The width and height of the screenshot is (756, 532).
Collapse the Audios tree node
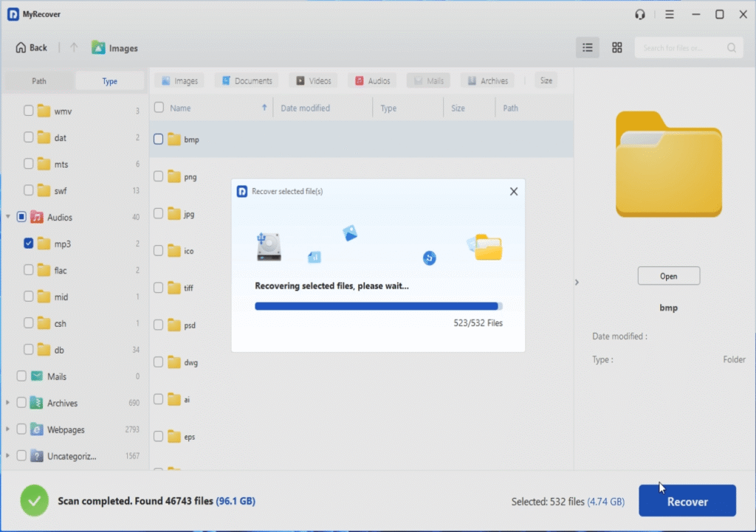click(x=7, y=217)
